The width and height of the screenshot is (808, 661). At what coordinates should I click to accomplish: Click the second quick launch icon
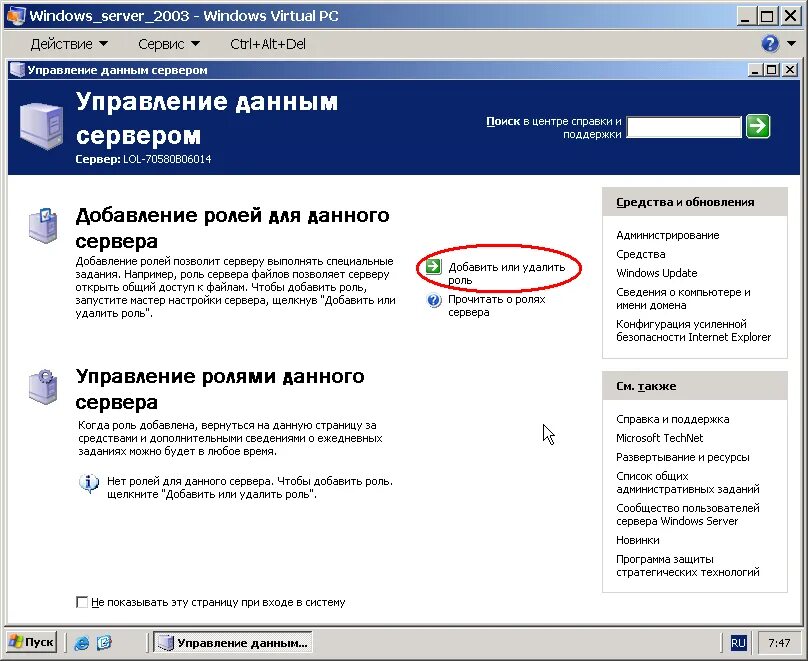[x=104, y=642]
